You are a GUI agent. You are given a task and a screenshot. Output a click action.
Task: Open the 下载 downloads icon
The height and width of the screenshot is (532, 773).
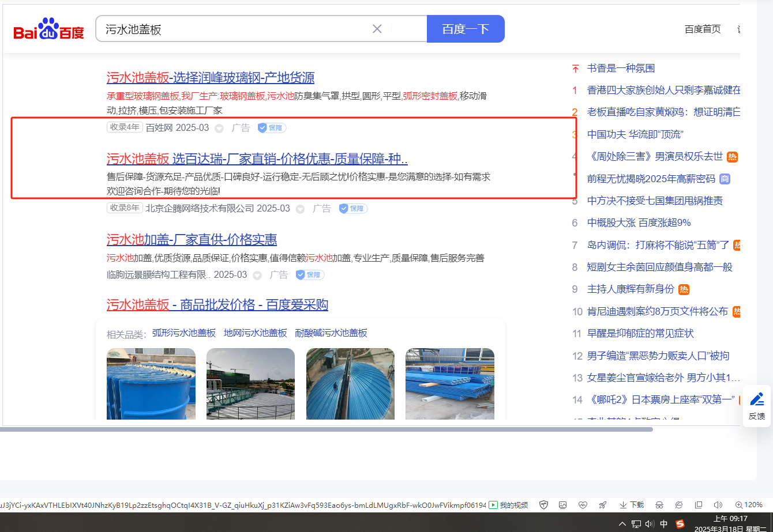631,505
